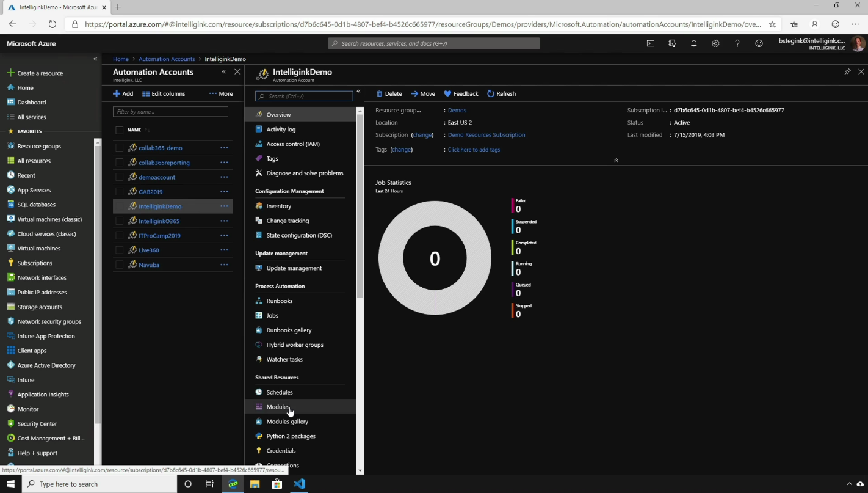Delete the IntelliginkDemo account
The height and width of the screenshot is (493, 868).
389,94
